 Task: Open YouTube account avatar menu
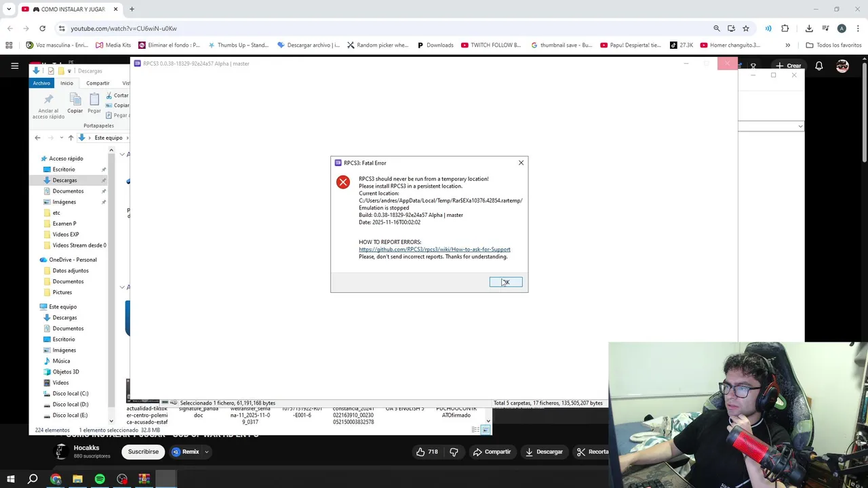pos(842,66)
